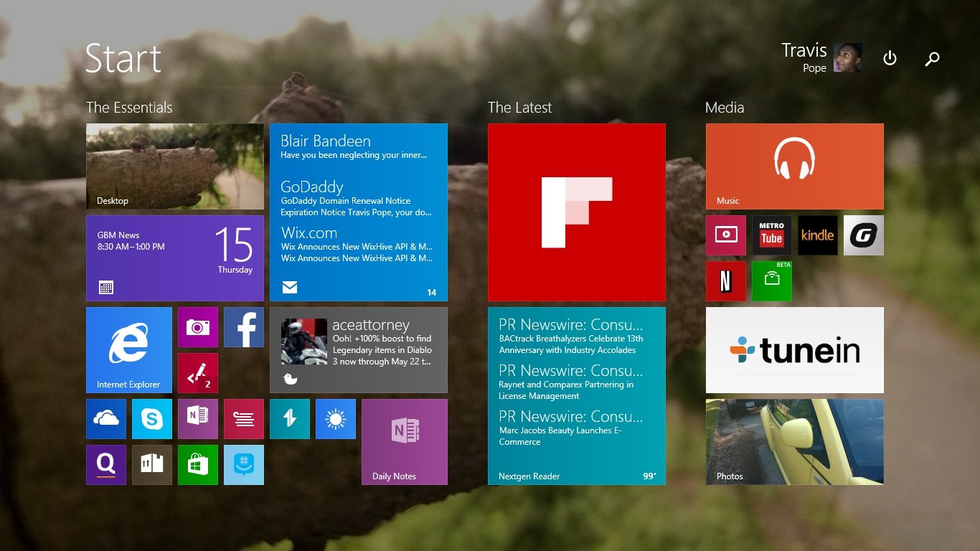Open the Desktop tile

click(175, 166)
